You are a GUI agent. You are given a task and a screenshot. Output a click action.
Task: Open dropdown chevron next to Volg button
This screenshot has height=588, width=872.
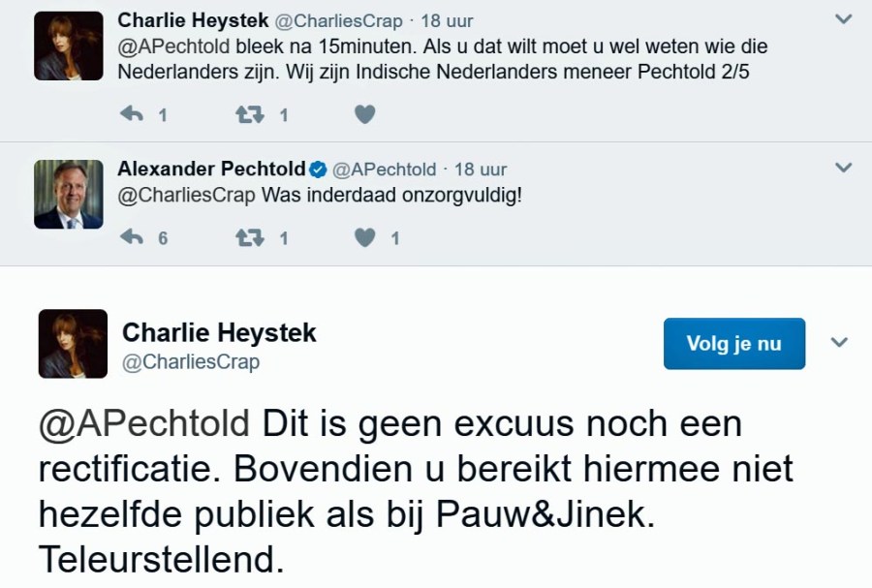839,343
